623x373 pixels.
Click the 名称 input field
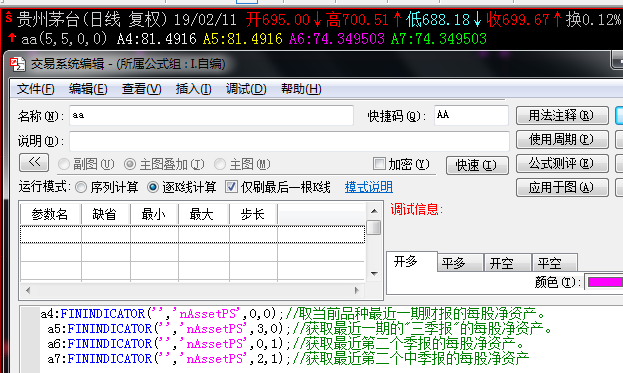point(211,116)
